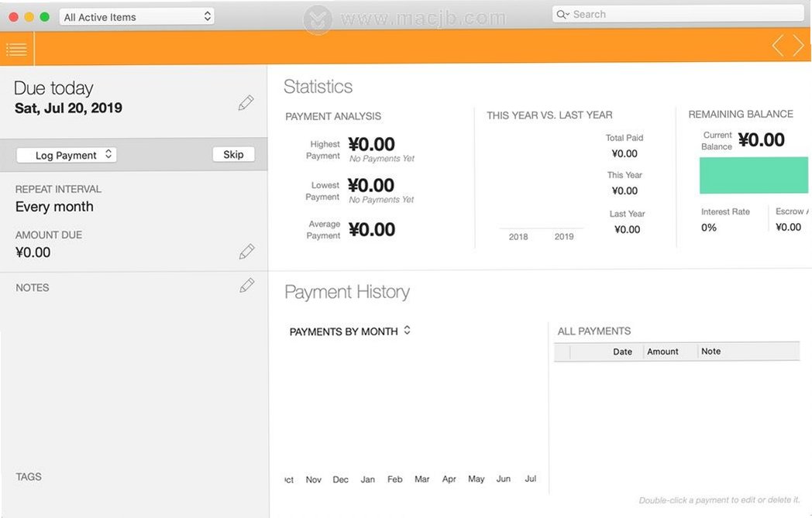812x518 pixels.
Task: Click the Interest Rate 0% value
Action: click(708, 227)
